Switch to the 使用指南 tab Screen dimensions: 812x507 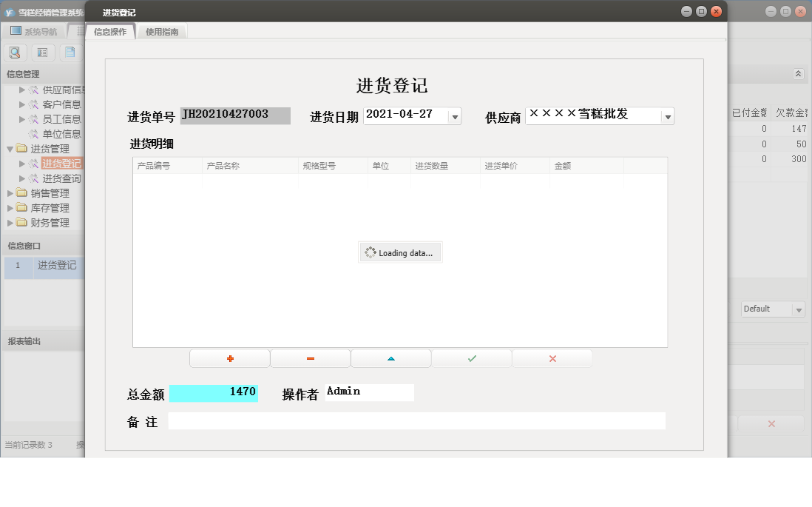[x=161, y=32]
